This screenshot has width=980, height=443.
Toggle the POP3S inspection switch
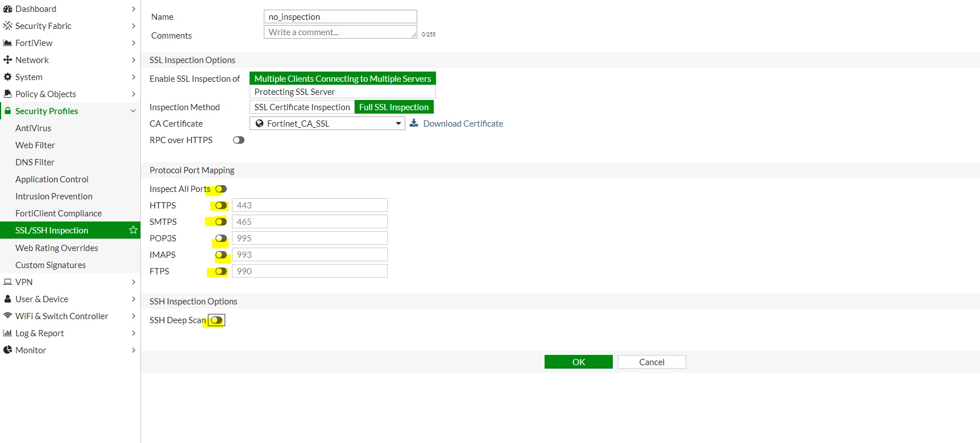pos(221,239)
